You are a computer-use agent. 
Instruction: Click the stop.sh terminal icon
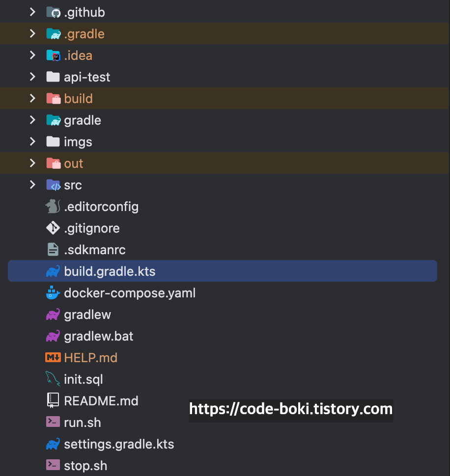[x=53, y=465]
